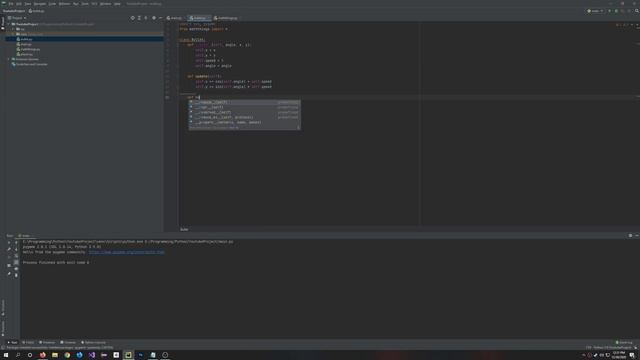Viewport: 640px width, 360px height.
Task: Open Chrome from the taskbar
Action: click(x=67, y=355)
